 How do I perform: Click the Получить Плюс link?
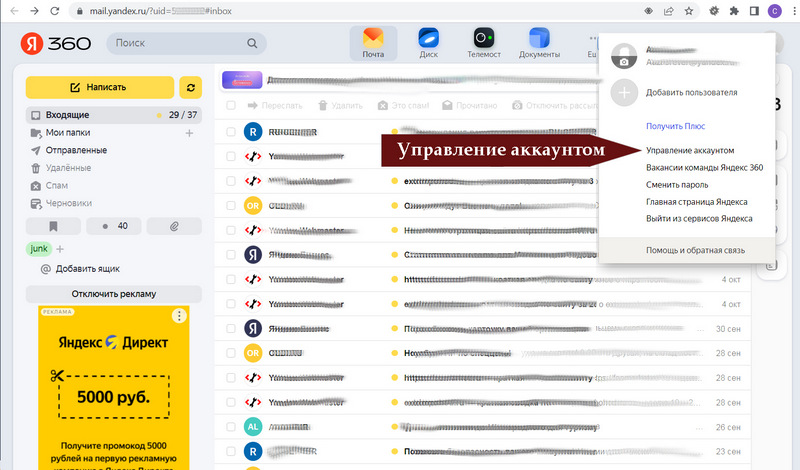pos(675,125)
